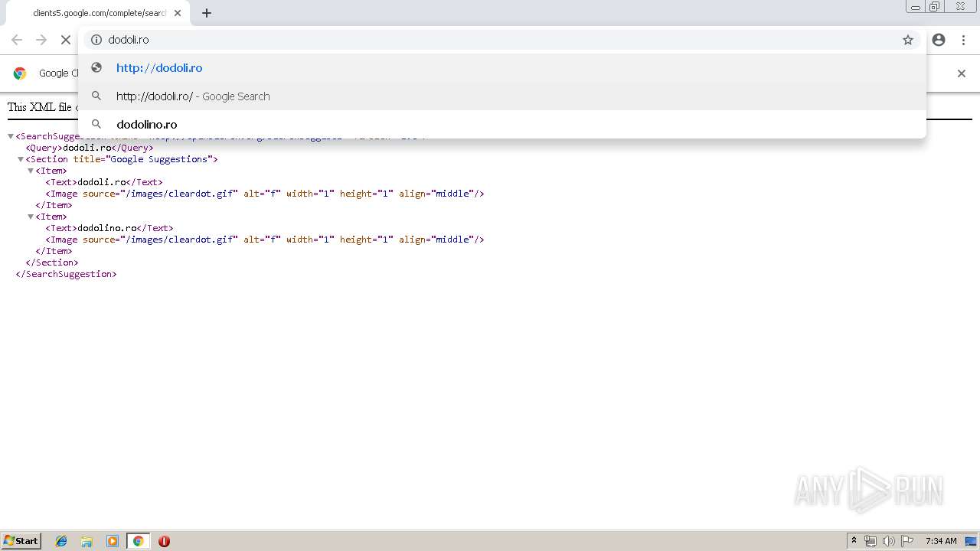The image size is (980, 551).
Task: Stop loading the page
Action: [66, 40]
